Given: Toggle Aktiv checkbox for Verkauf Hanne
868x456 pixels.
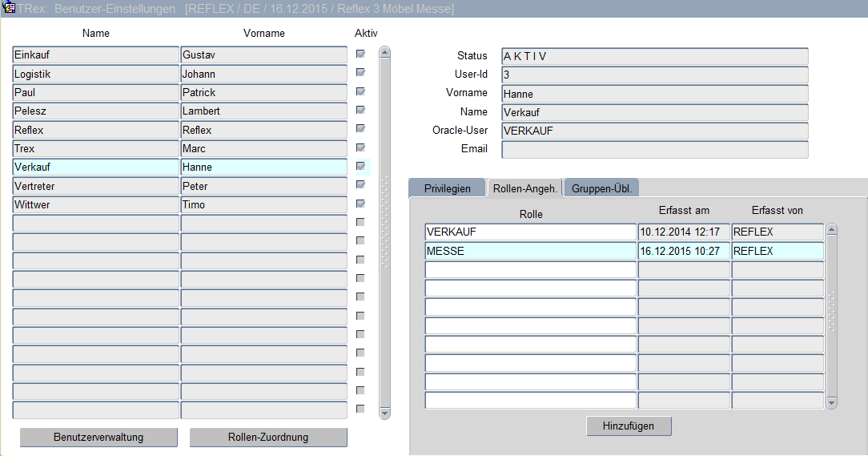Looking at the screenshot, I should pyautogui.click(x=360, y=167).
